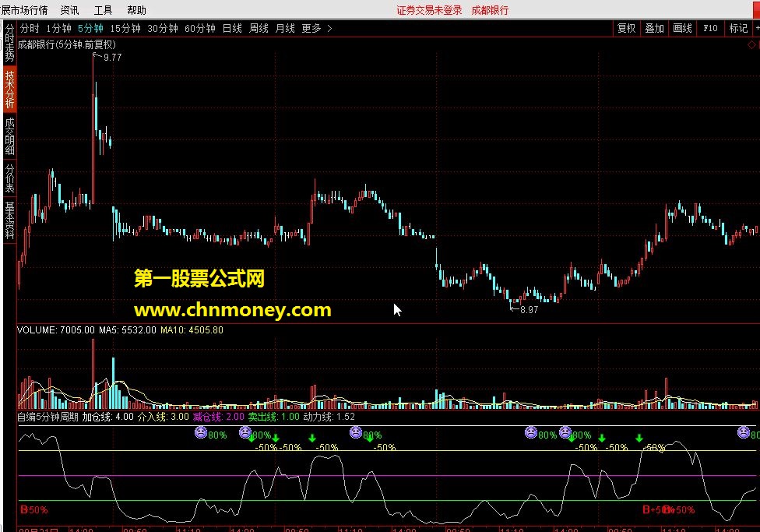Switch to the 月线 monthly chart tab

pyautogui.click(x=284, y=29)
